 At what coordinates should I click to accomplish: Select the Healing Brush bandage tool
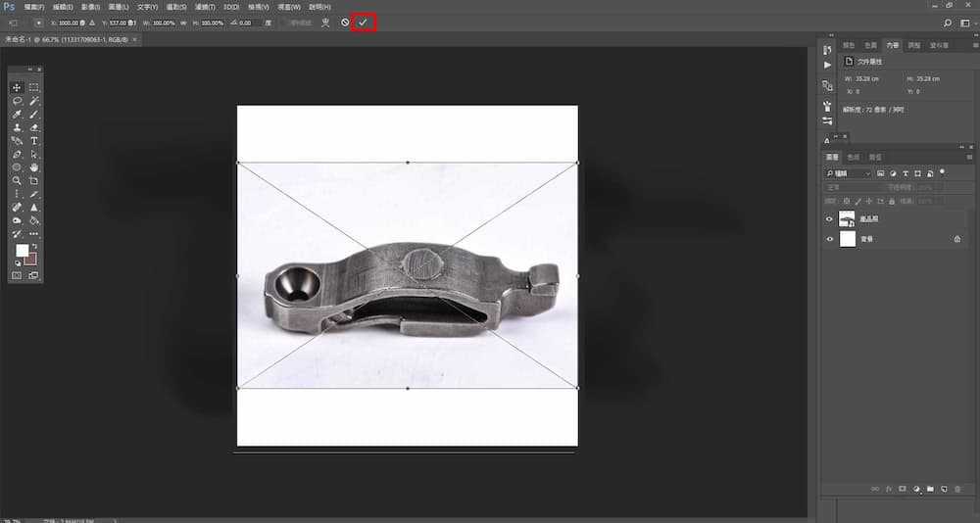17,208
